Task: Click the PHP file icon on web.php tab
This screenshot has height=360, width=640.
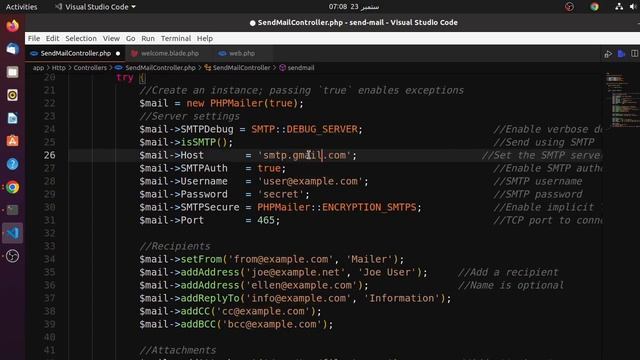Action: pyautogui.click(x=222, y=53)
